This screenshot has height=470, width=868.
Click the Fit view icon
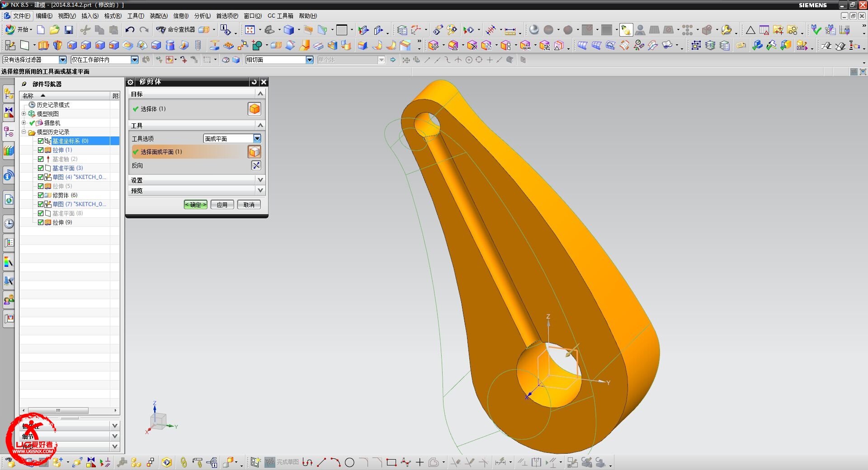[x=250, y=30]
